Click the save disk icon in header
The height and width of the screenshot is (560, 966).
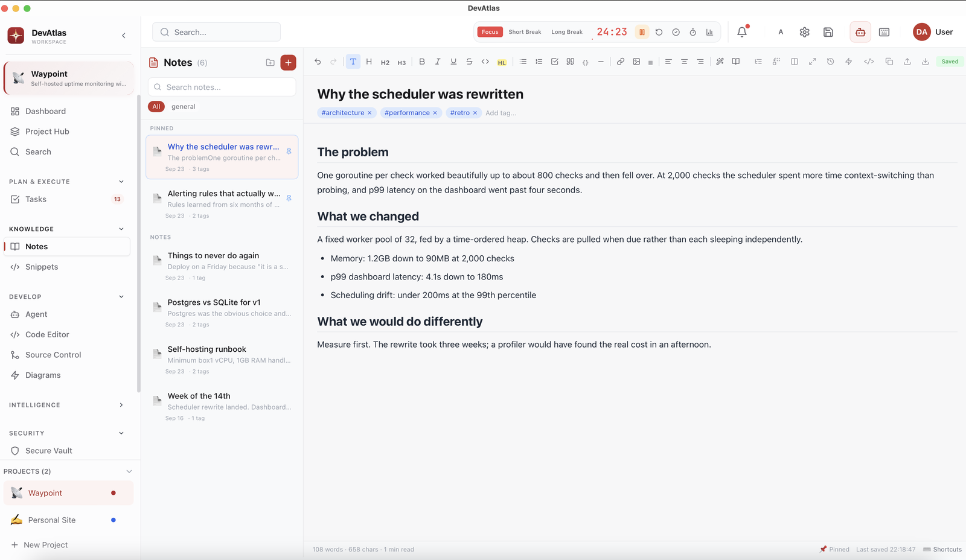(828, 32)
